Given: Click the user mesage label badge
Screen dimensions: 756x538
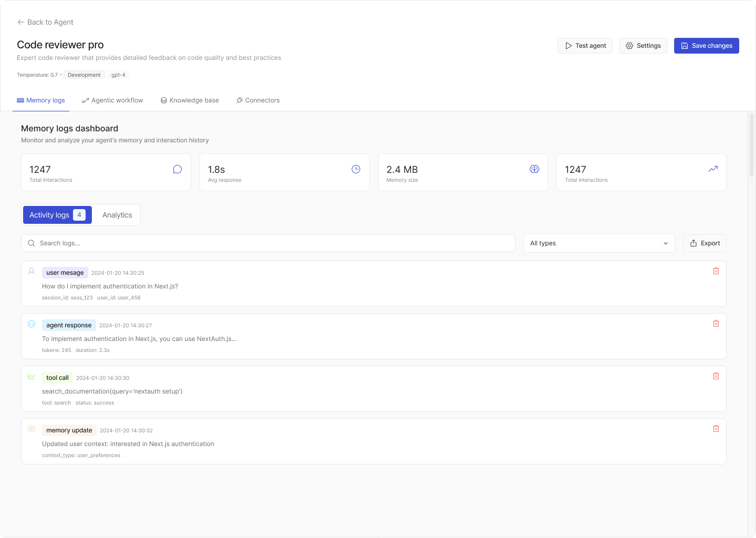Looking at the screenshot, I should point(65,273).
